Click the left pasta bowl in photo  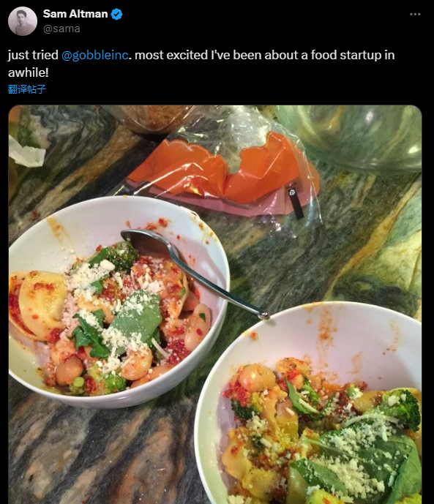tap(119, 301)
